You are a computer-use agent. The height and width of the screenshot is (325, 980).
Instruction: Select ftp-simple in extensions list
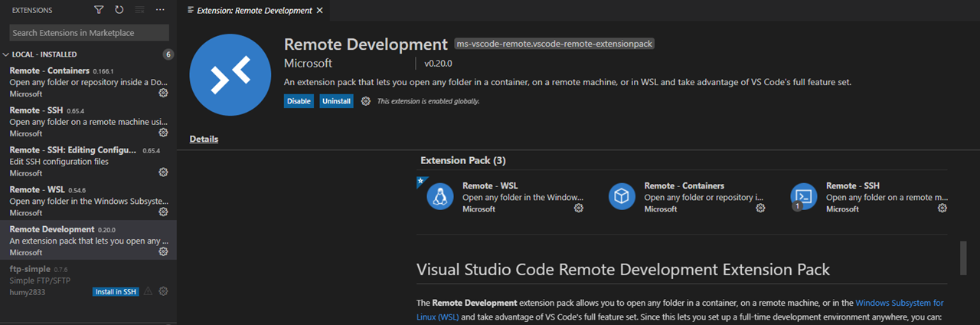88,281
